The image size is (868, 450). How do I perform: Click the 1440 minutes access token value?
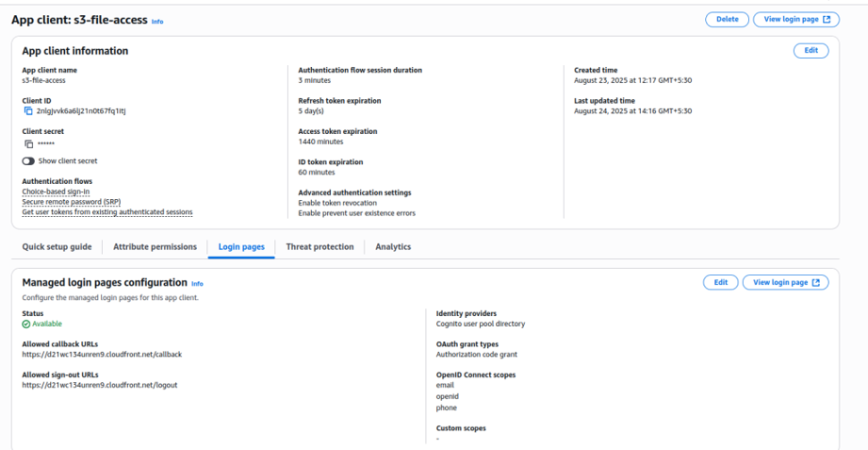pos(320,142)
